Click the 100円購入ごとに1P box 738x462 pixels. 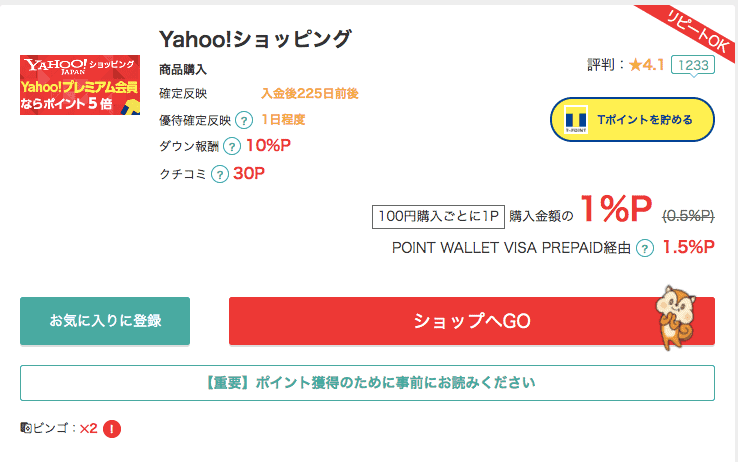(x=437, y=215)
